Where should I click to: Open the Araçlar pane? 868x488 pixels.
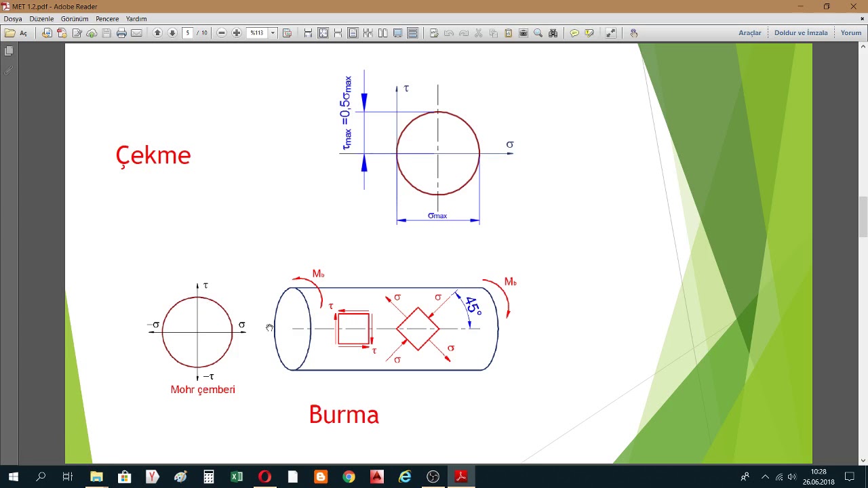749,33
